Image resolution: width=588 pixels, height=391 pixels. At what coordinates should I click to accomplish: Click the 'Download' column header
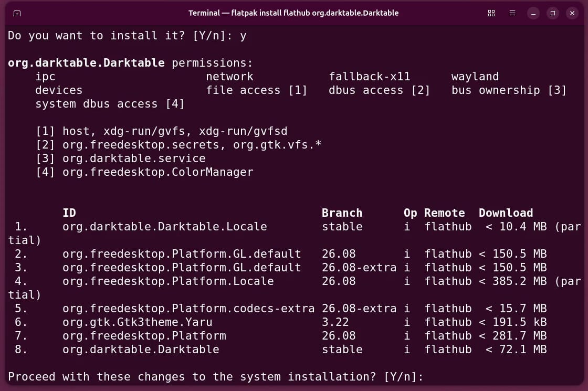pos(506,213)
